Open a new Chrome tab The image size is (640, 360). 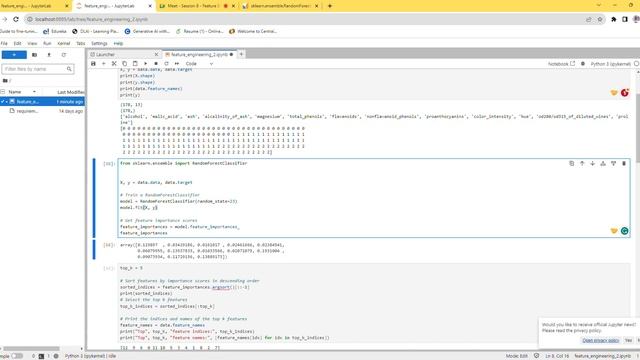330,6
